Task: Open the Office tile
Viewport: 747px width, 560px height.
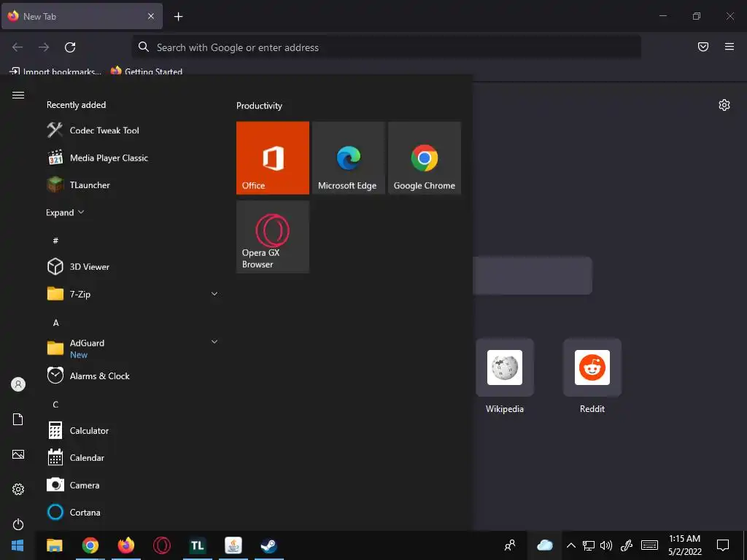Action: (273, 157)
